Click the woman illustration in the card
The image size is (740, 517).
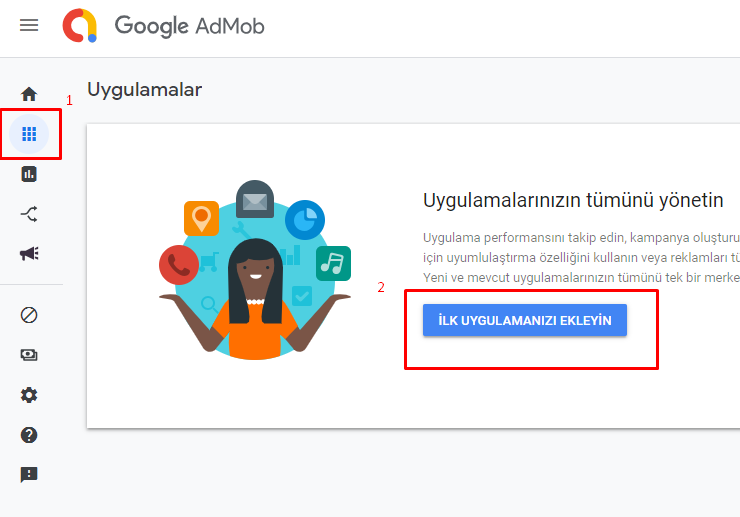255,297
